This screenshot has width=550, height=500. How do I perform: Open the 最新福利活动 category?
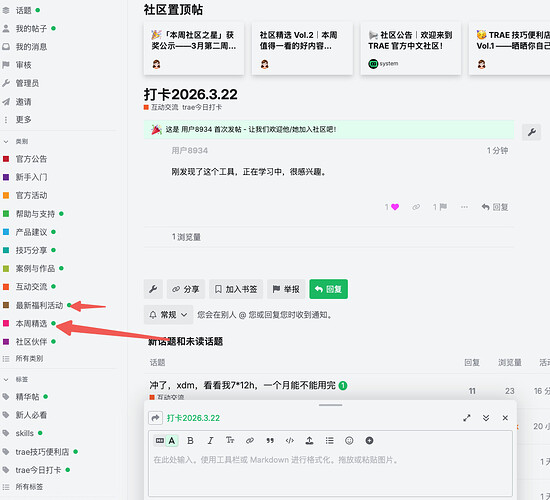click(x=39, y=305)
